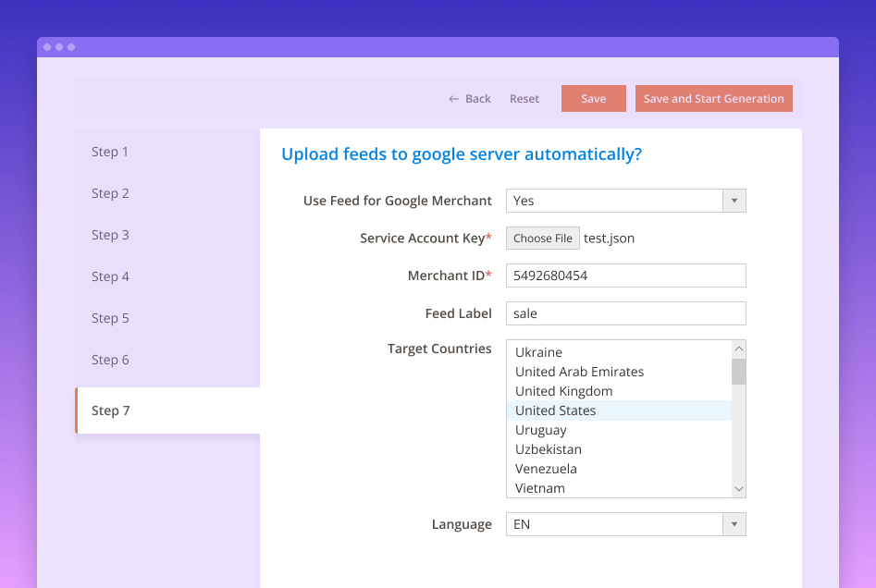The image size is (876, 588).
Task: Choose a file for Service Account Key
Action: (543, 238)
